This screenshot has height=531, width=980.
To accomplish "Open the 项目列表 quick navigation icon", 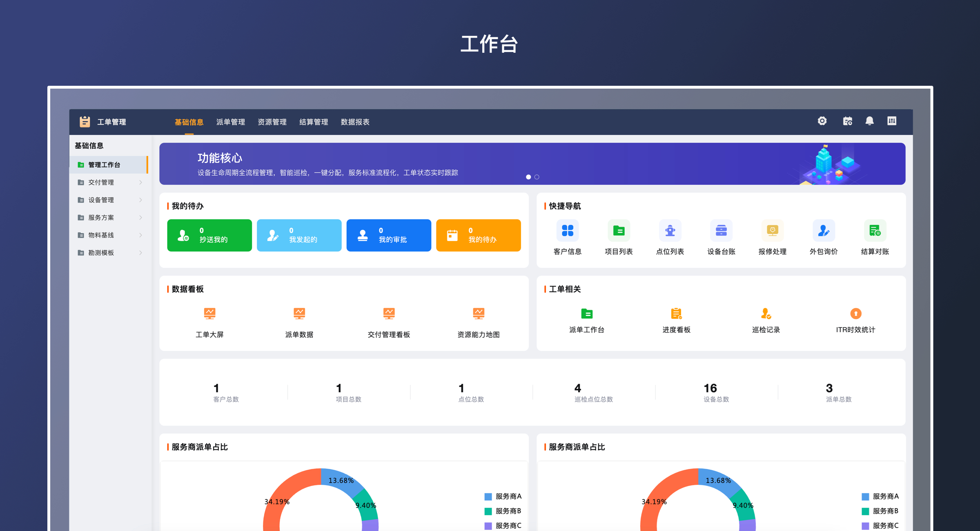I will point(619,231).
